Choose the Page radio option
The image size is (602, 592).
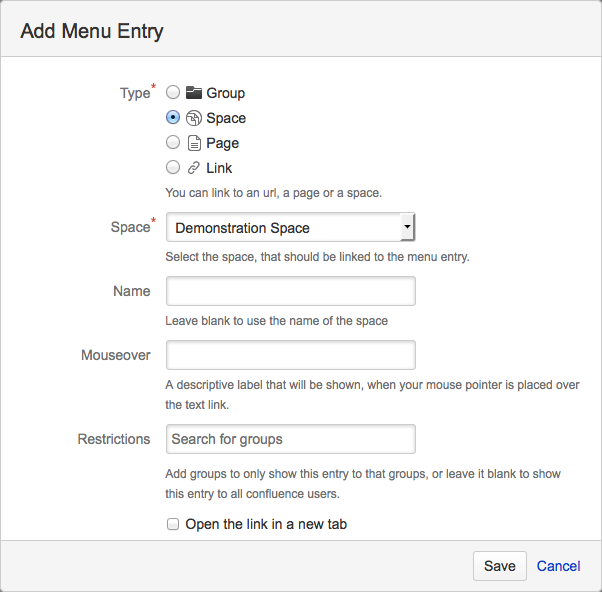coord(173,143)
